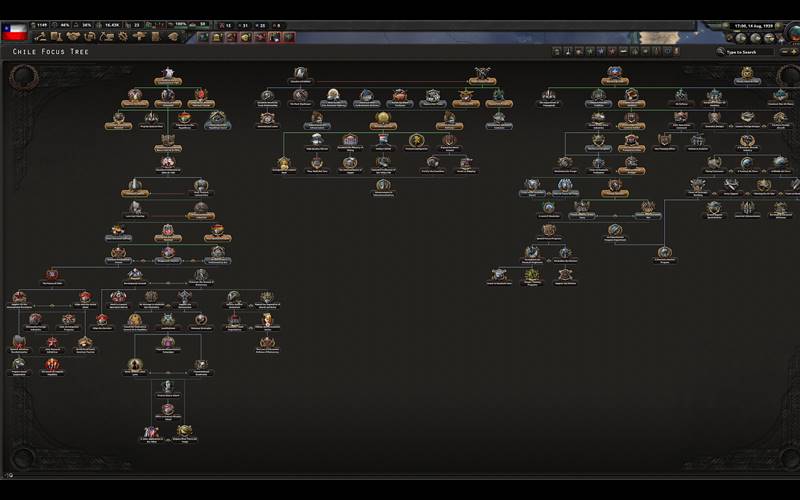Open the Decisions screen icon
The height and width of the screenshot is (500, 800).
pos(40,37)
